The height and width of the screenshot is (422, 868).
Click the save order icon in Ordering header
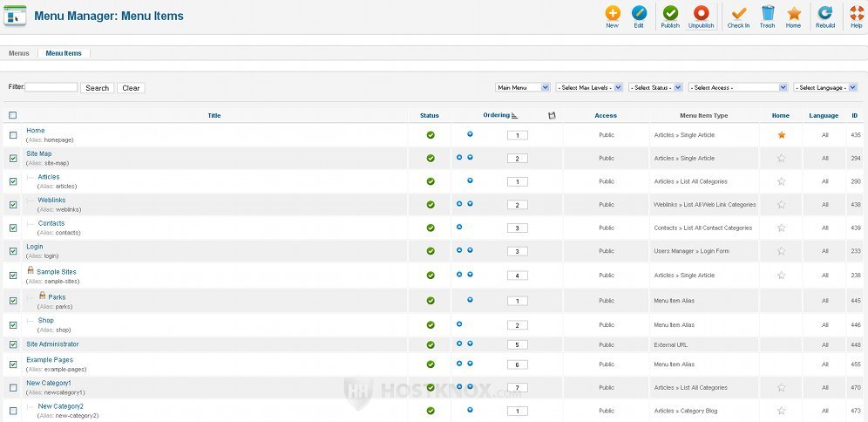click(552, 115)
